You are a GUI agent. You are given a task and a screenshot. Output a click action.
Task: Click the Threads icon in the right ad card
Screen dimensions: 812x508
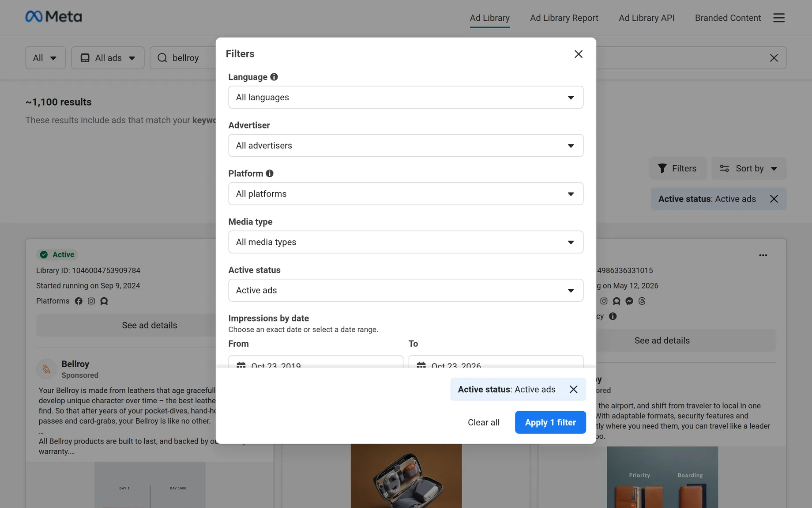[642, 301]
